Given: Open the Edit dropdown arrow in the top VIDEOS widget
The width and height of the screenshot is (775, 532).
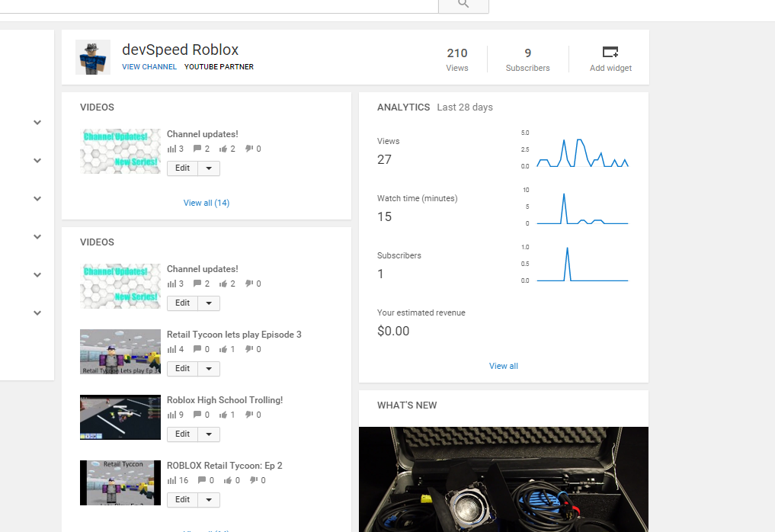Looking at the screenshot, I should 209,168.
